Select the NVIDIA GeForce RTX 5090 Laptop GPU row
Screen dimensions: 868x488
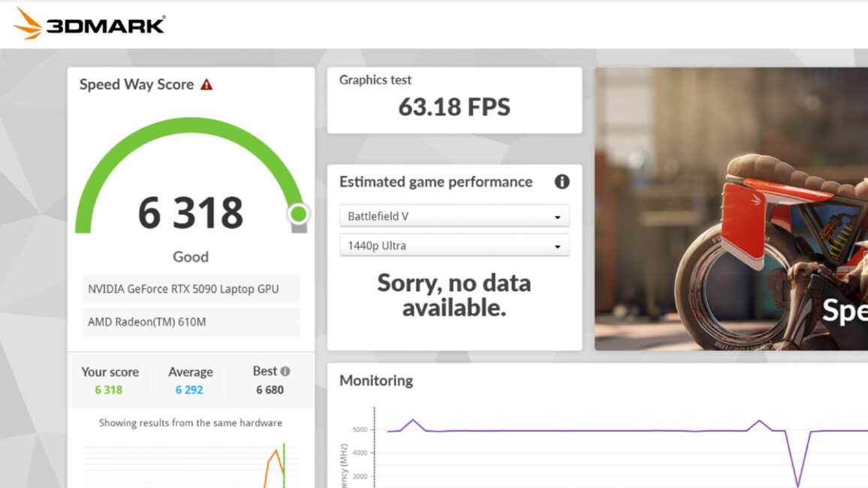coord(191,289)
